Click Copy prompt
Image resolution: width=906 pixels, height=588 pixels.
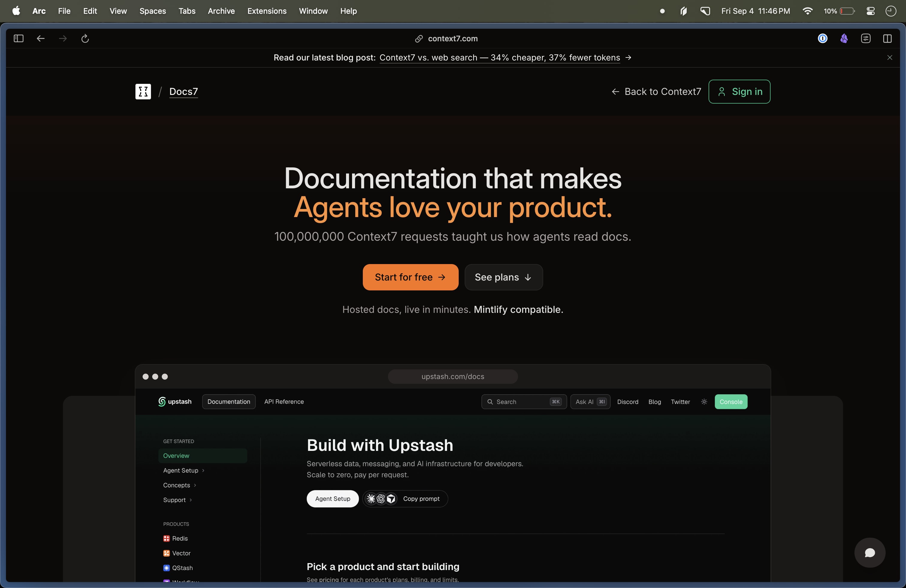click(x=422, y=498)
